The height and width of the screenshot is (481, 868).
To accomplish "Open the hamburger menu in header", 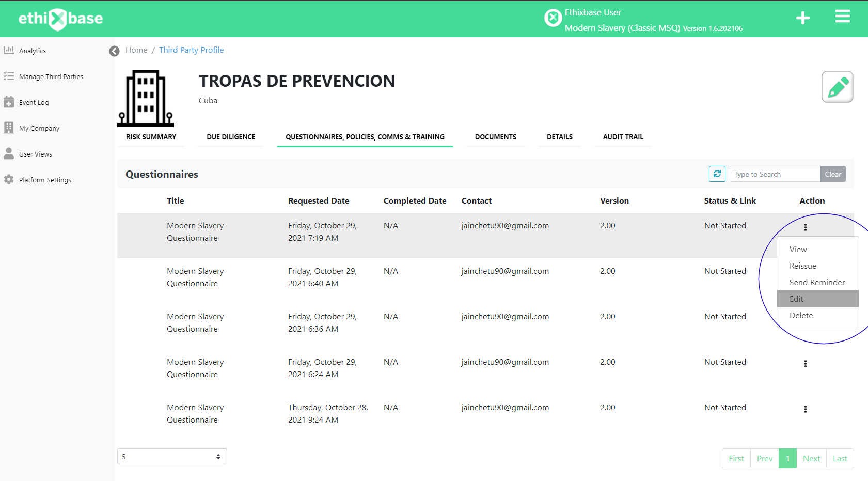I will point(842,17).
